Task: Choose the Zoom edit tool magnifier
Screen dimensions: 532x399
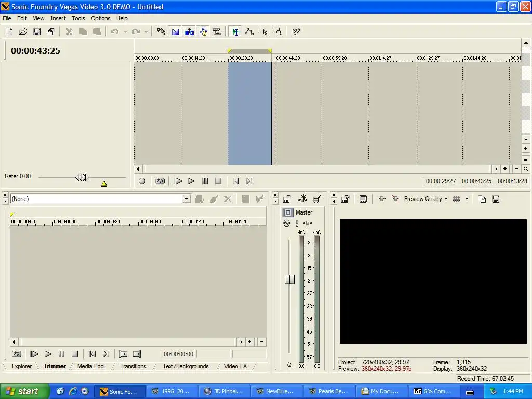Action: click(277, 32)
